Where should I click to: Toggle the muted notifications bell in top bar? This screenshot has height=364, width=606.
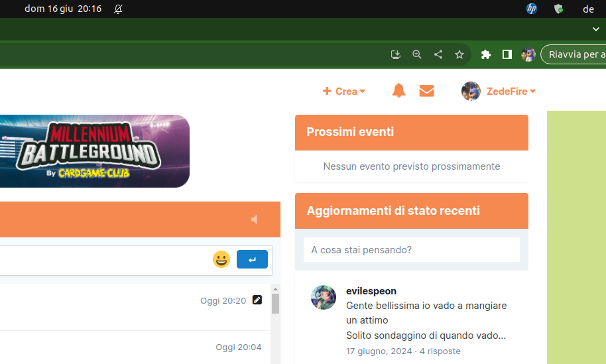tap(118, 9)
